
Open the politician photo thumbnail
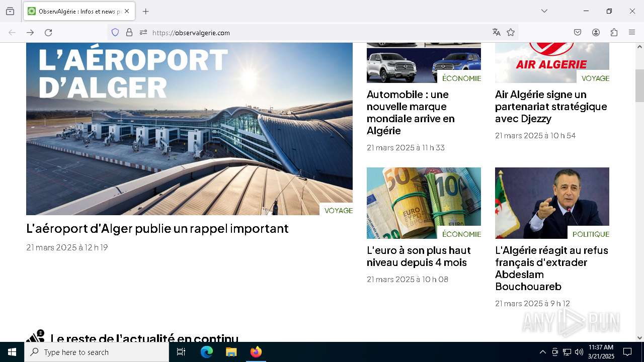pyautogui.click(x=552, y=203)
